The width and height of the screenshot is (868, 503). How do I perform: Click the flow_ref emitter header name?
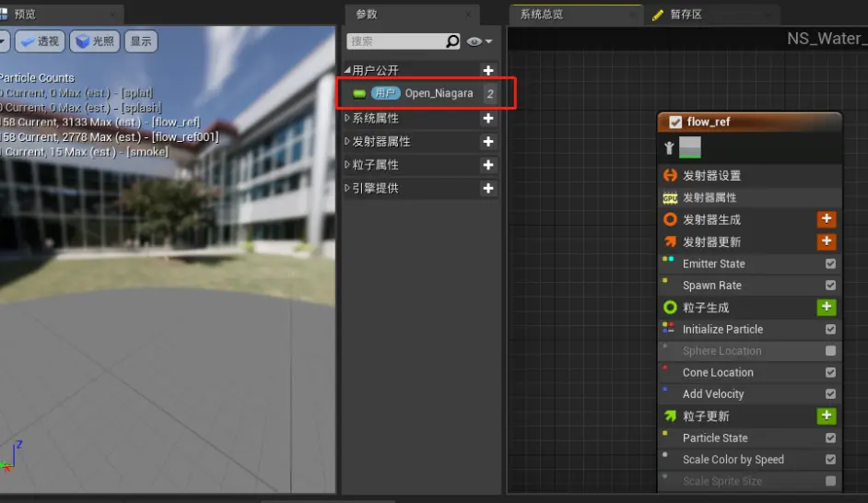(x=708, y=122)
